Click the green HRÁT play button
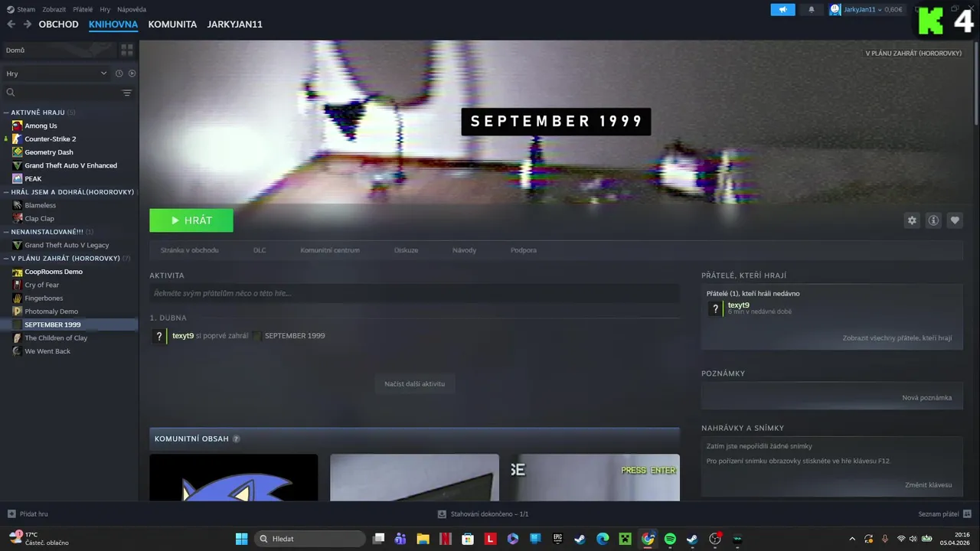 point(191,220)
